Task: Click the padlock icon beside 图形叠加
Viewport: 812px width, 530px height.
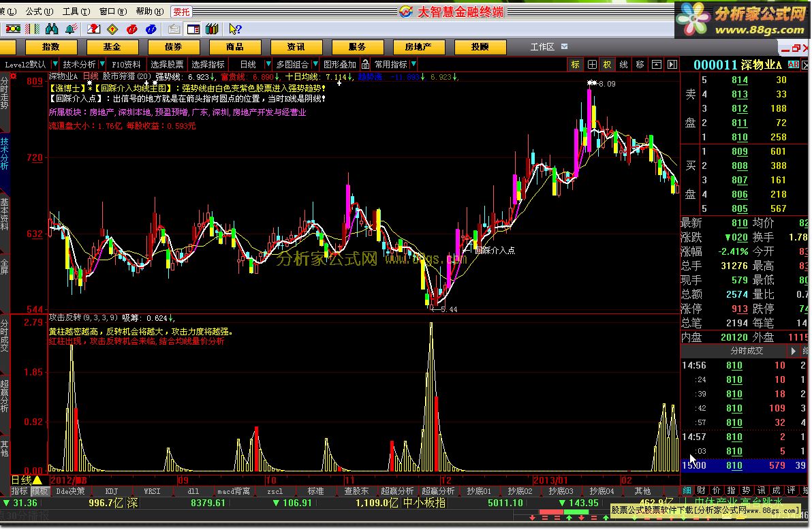Action: (365, 64)
